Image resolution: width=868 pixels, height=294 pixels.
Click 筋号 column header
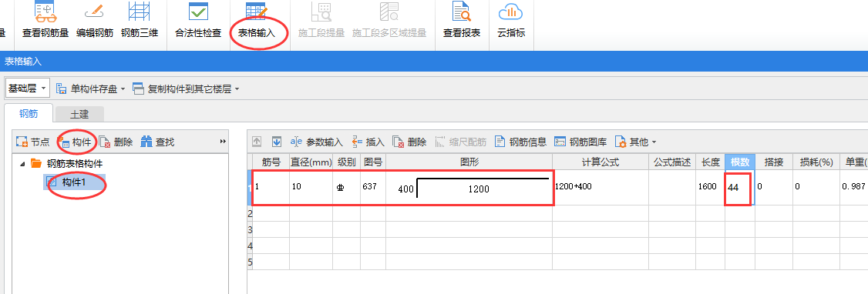click(x=271, y=162)
